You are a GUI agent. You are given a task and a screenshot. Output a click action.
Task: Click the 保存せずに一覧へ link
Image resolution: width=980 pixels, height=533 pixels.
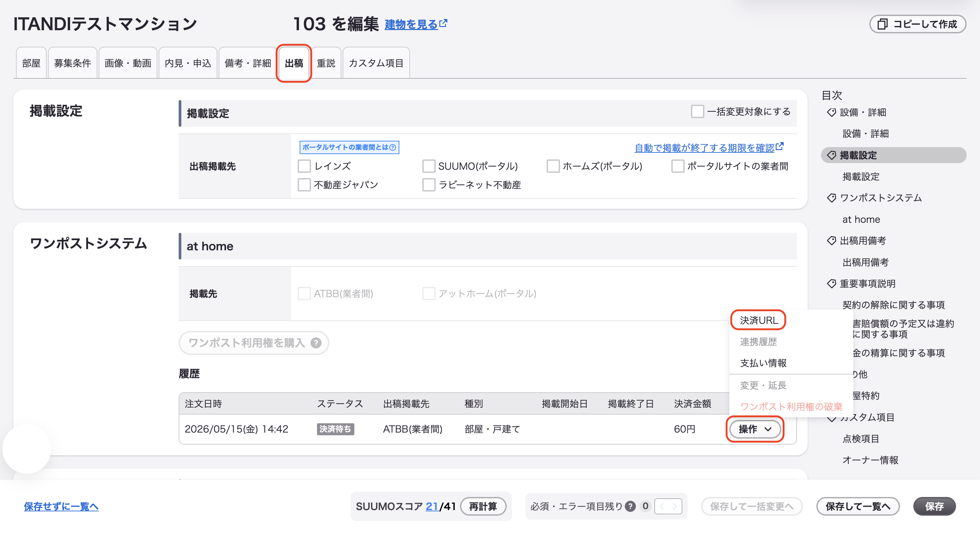pos(61,506)
